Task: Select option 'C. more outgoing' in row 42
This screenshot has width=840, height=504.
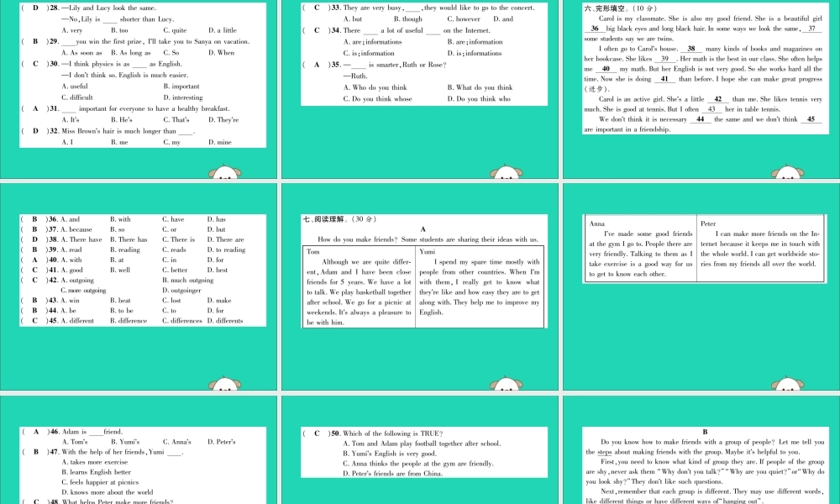Action: point(83,291)
